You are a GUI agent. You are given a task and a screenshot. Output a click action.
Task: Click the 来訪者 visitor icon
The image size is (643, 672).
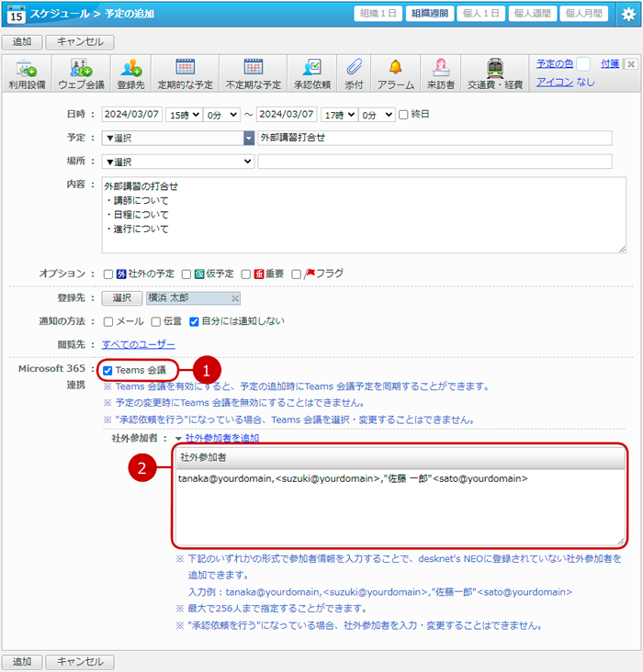[441, 73]
